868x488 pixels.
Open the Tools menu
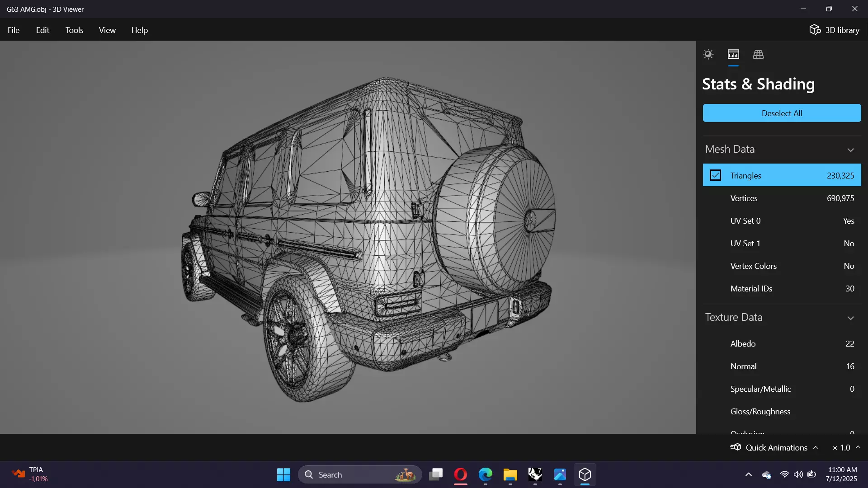74,30
